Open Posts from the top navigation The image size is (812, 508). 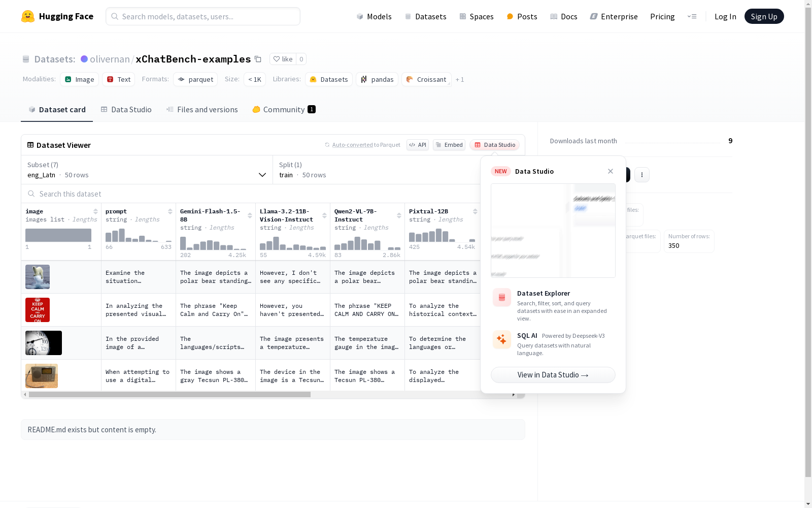coord(522,16)
